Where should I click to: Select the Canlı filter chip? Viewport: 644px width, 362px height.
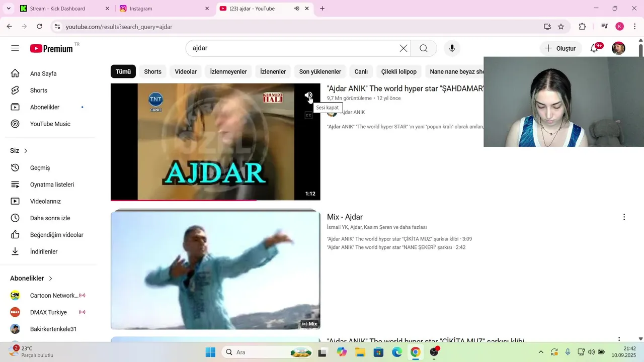pyautogui.click(x=361, y=71)
